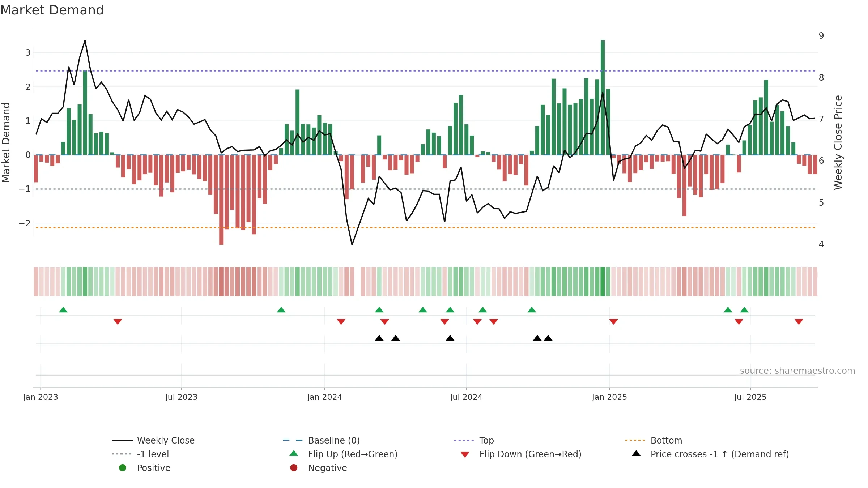Screen dimensions: 868x488
Task: Toggle the Bottom legend entry
Action: coord(654,440)
